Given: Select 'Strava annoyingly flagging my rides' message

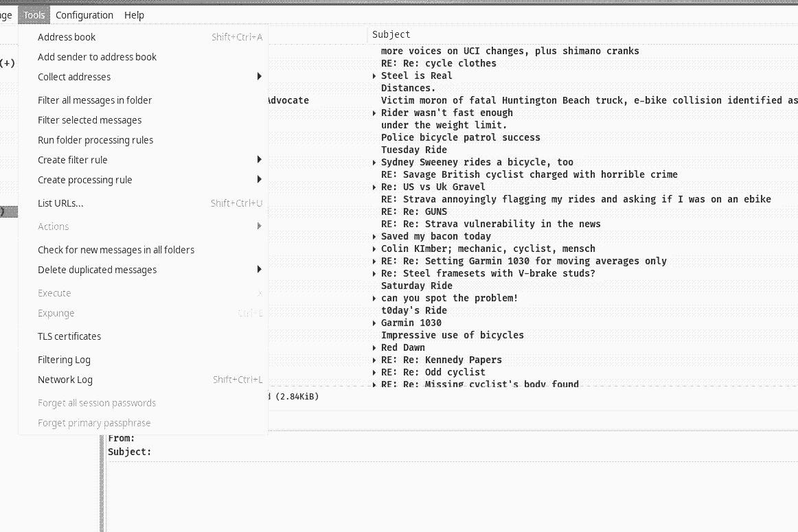Looking at the screenshot, I should (x=576, y=199).
